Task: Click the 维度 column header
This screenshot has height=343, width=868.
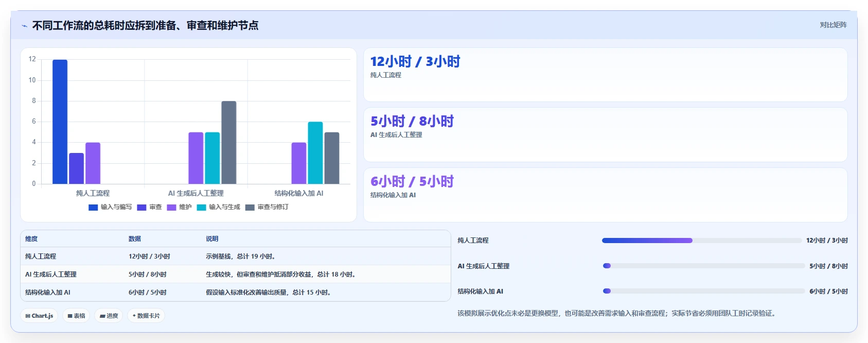Action: [31, 239]
